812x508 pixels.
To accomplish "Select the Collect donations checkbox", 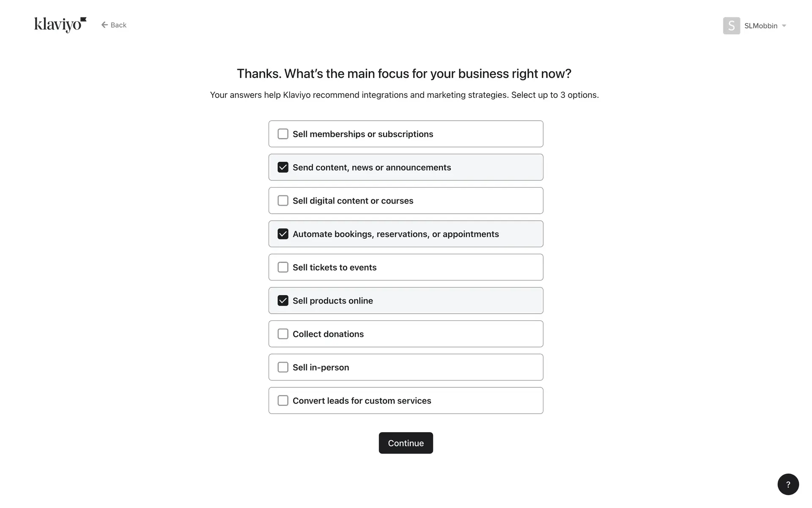I will pos(283,334).
